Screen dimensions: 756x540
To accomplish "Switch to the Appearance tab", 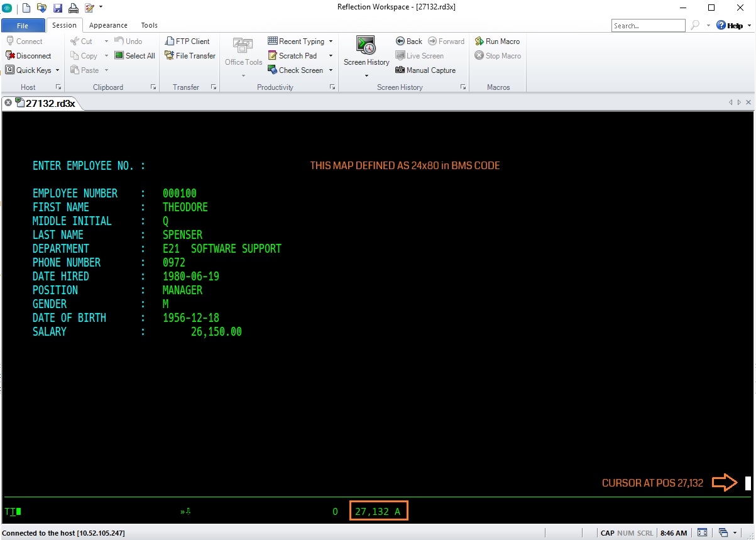I will click(x=107, y=25).
